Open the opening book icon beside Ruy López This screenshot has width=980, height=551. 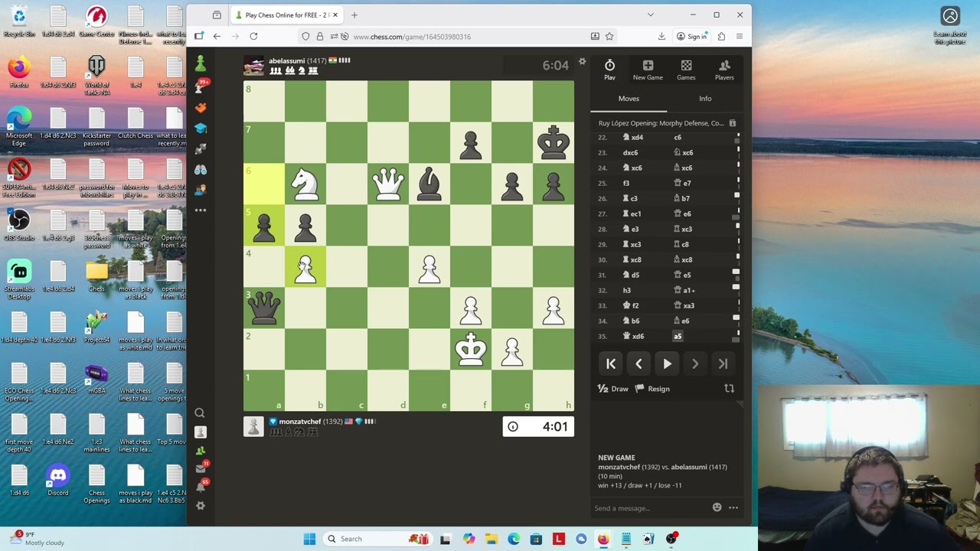coord(732,123)
